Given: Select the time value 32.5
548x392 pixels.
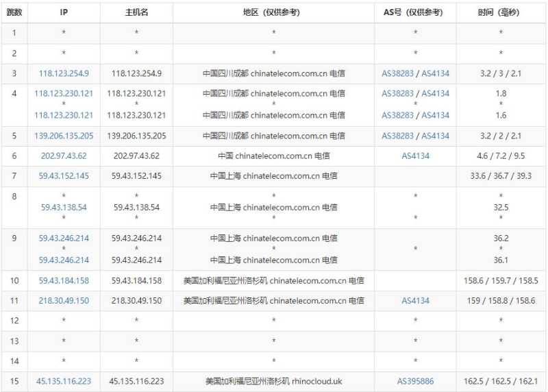Looking at the screenshot, I should (x=501, y=208).
